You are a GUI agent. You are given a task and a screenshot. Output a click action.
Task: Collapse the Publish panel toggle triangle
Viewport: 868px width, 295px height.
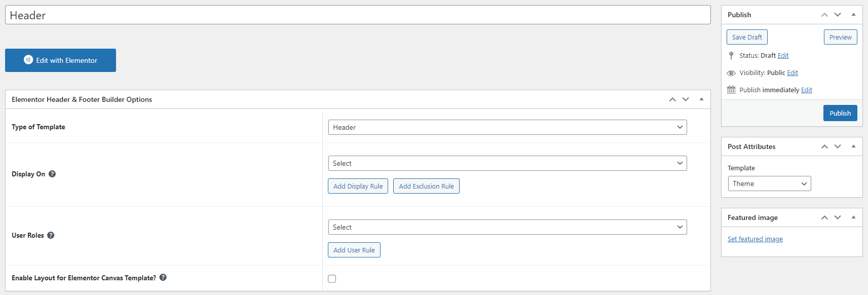coord(853,15)
